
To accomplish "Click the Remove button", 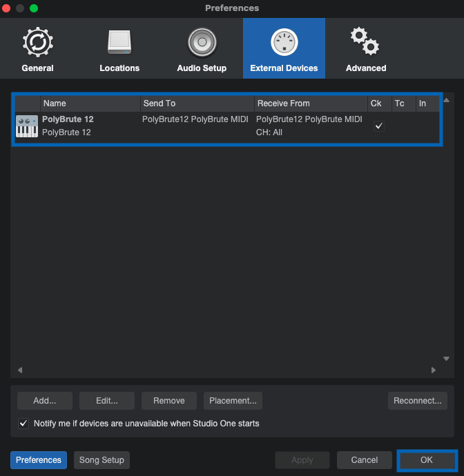I will (x=169, y=400).
